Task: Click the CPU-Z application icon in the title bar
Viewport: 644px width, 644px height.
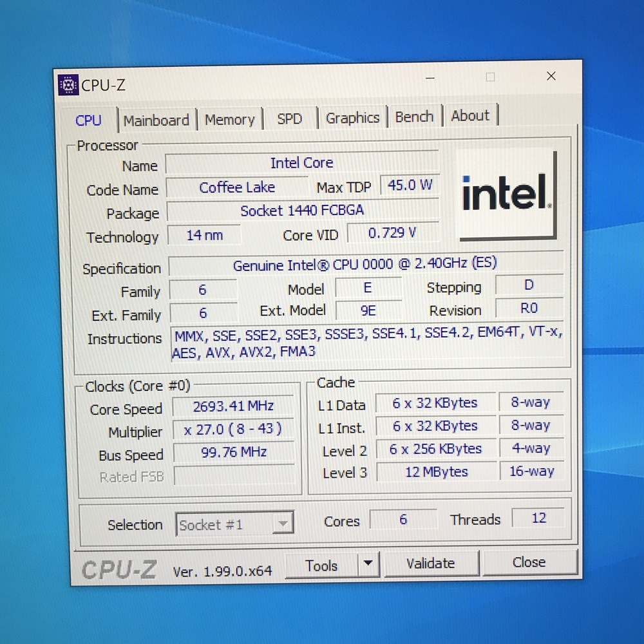Action: [68, 84]
